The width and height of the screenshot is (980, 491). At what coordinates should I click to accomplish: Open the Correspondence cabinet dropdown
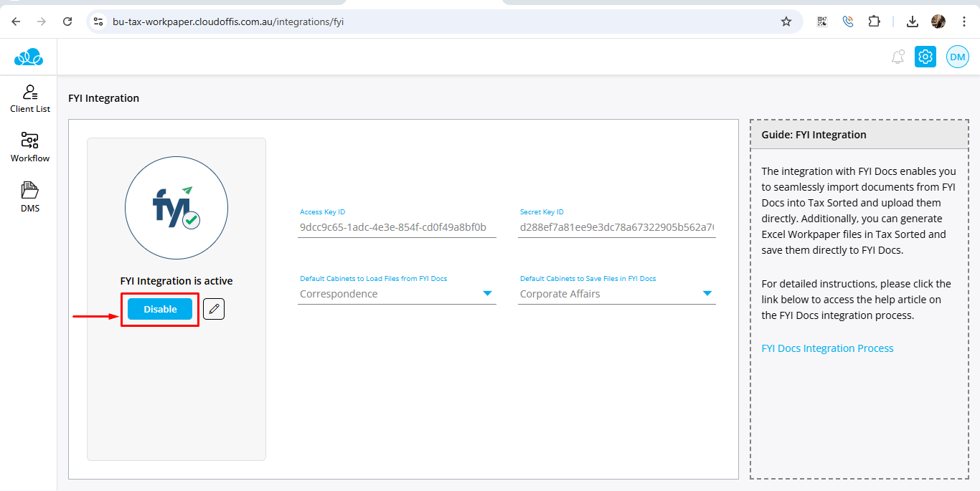tap(397, 294)
